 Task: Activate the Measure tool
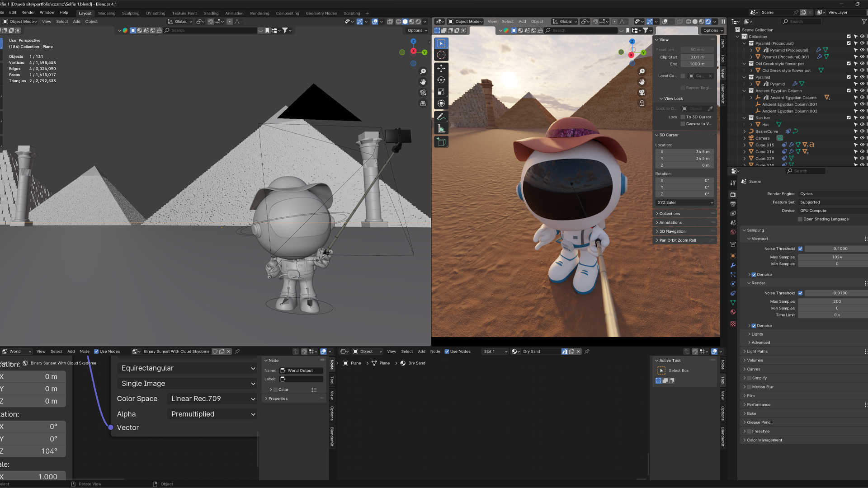[x=441, y=129]
